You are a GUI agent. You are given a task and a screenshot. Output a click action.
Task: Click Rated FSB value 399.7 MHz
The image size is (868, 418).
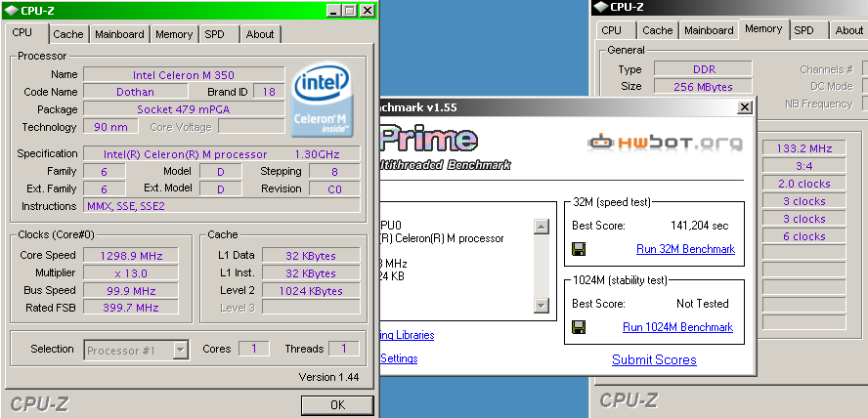click(x=131, y=308)
